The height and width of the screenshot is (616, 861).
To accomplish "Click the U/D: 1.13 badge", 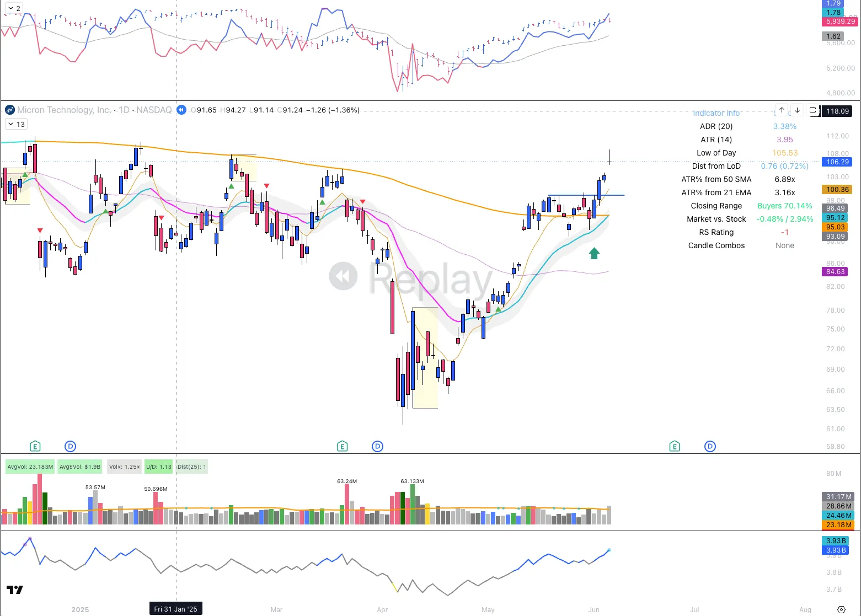I will (159, 467).
